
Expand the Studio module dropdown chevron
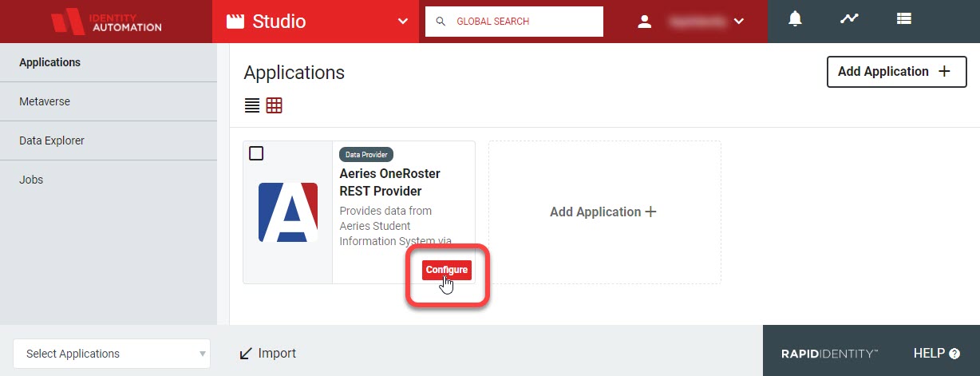tap(402, 22)
